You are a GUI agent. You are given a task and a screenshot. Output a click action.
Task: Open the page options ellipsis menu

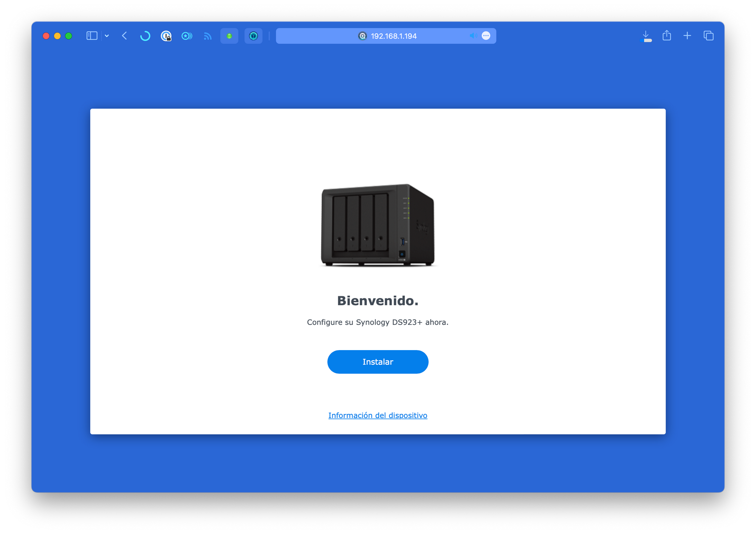(x=486, y=36)
